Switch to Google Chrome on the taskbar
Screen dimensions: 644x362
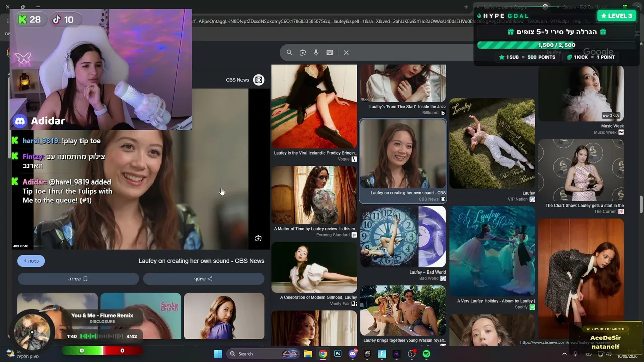click(323, 354)
